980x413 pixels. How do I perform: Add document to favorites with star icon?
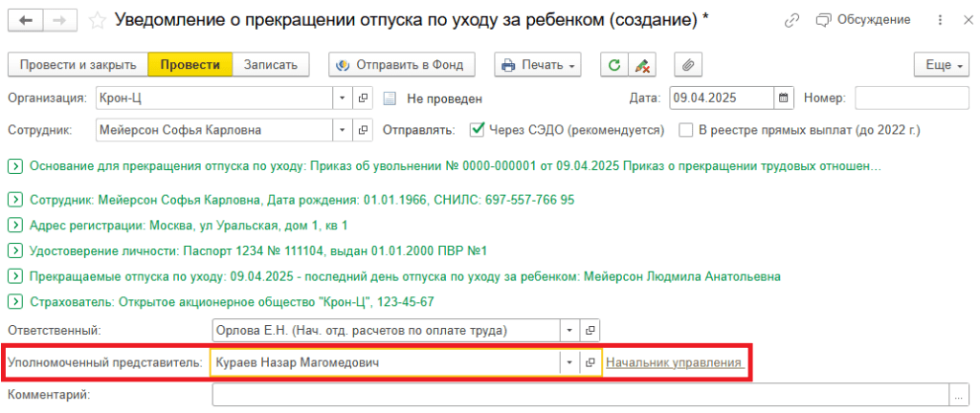click(x=96, y=20)
